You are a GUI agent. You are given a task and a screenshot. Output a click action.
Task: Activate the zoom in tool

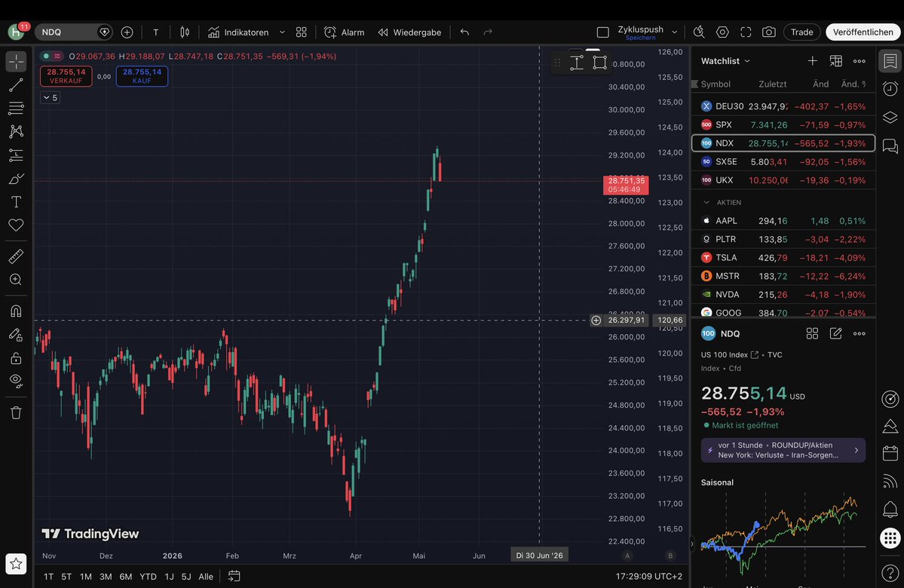16,280
